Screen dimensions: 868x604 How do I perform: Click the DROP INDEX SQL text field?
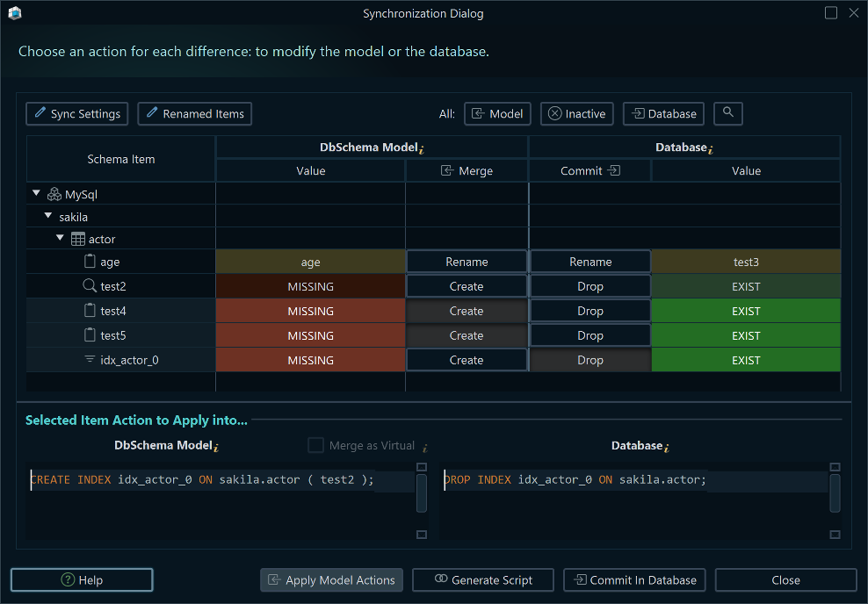633,480
